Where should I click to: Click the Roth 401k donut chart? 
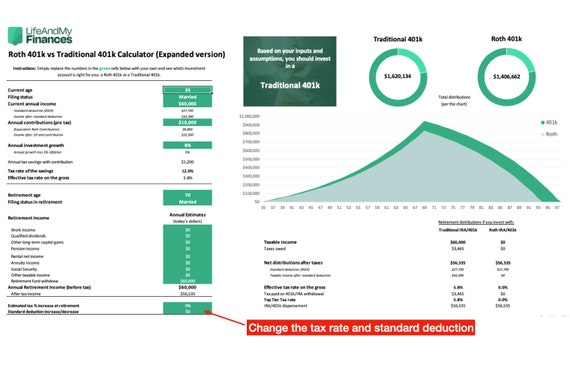pos(506,77)
